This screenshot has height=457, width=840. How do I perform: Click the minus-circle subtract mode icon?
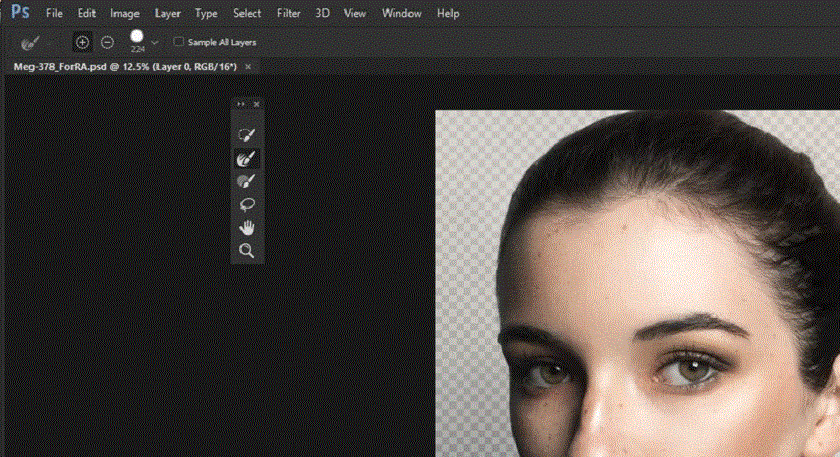107,42
